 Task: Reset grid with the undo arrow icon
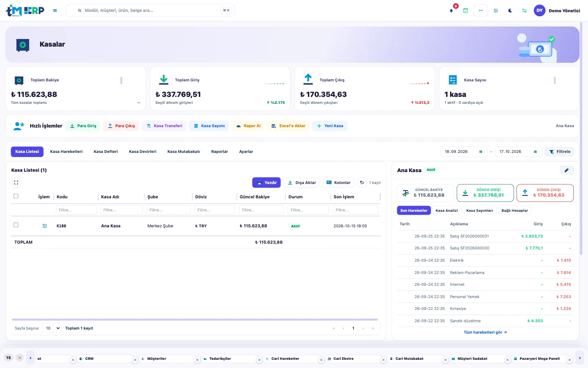[362, 183]
